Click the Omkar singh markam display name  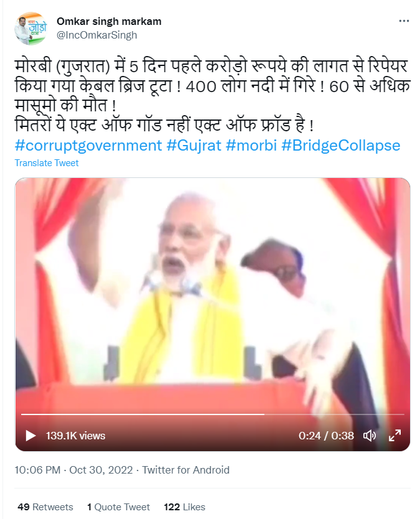(x=109, y=21)
